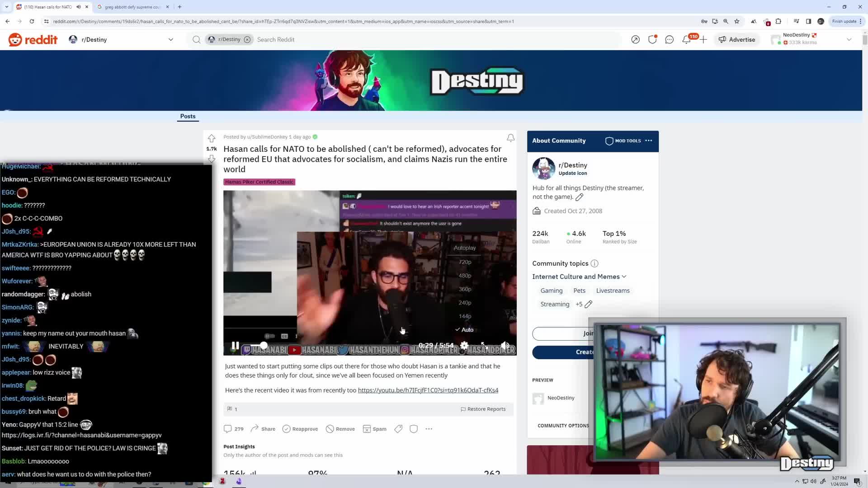This screenshot has height=488, width=868.
Task: Click the post flair tag icon
Action: coord(398,429)
